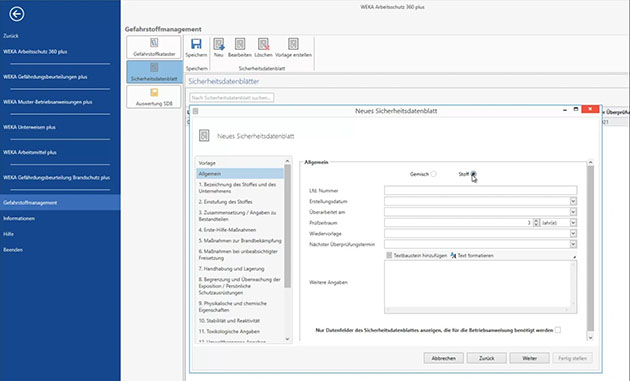Click the back arrow circle icon
The width and height of the screenshot is (630, 381).
point(16,14)
